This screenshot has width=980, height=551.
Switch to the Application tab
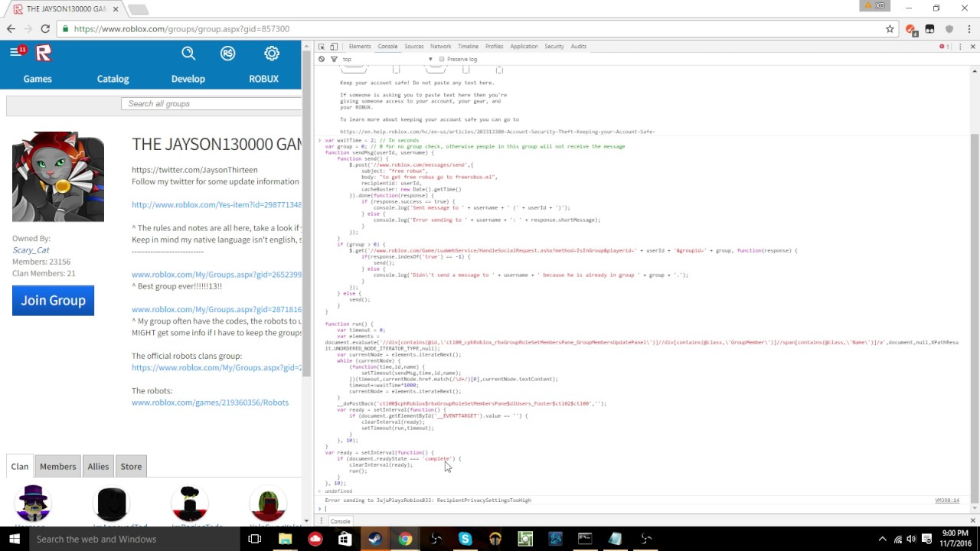(524, 47)
